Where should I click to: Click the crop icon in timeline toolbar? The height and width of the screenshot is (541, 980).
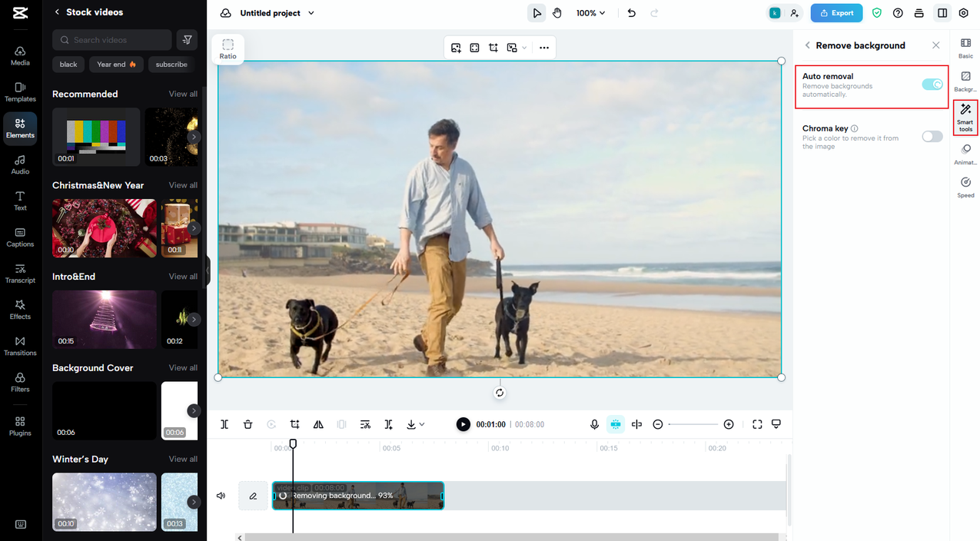pyautogui.click(x=294, y=424)
